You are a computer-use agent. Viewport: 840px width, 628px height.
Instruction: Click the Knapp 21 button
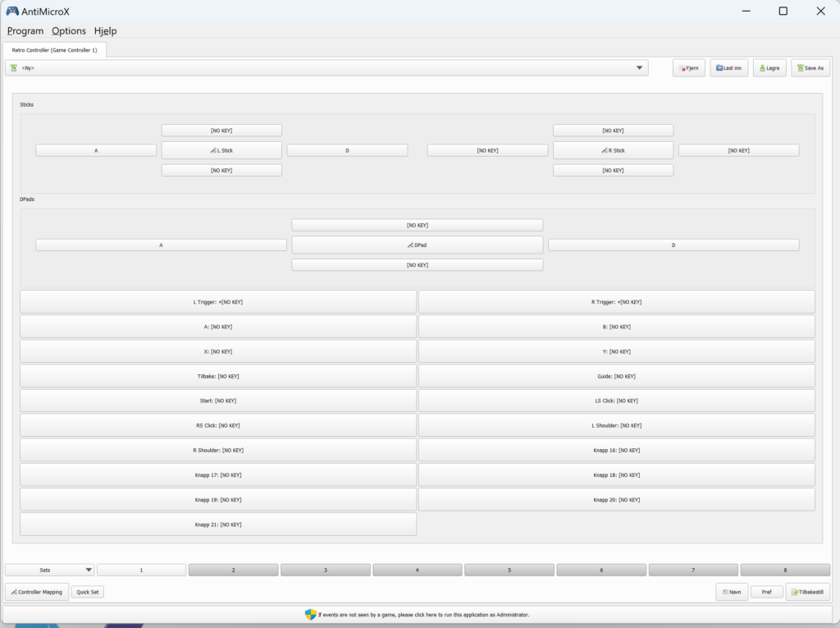[x=218, y=525]
